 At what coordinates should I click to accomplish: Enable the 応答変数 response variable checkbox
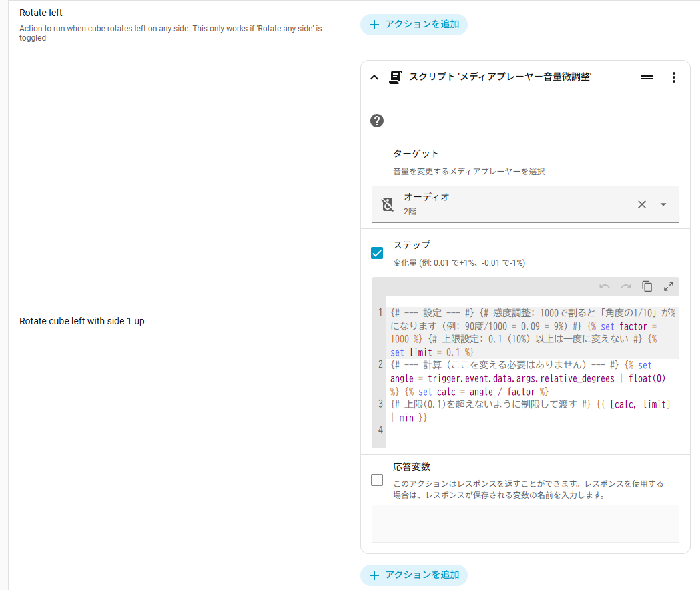377,480
